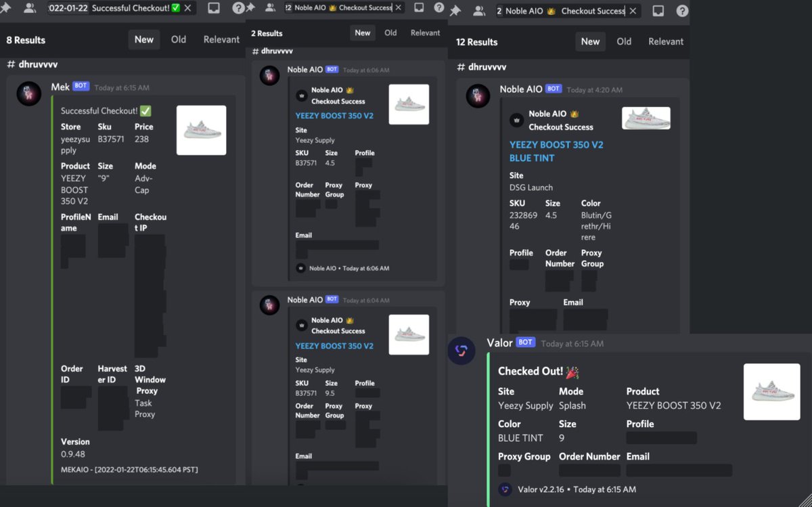Viewport: 812px width, 507px height.
Task: Click Noble AIO avatar on 6:06 AM message
Action: click(270, 75)
